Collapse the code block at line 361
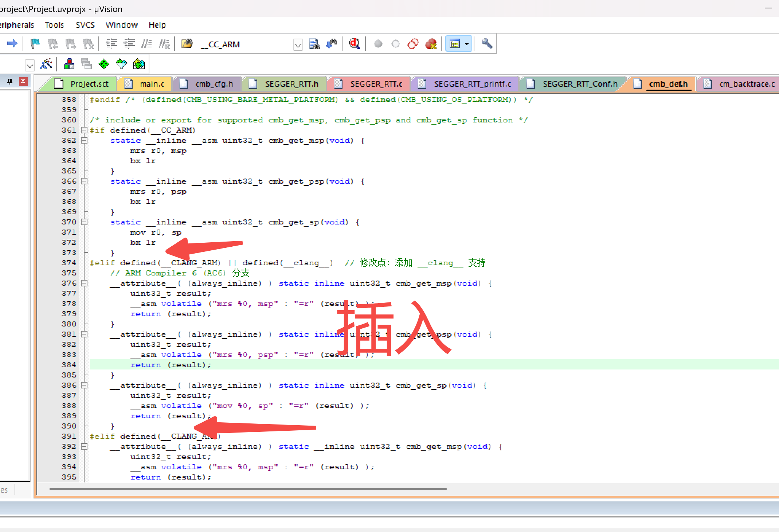This screenshot has width=779, height=532. pyautogui.click(x=84, y=130)
